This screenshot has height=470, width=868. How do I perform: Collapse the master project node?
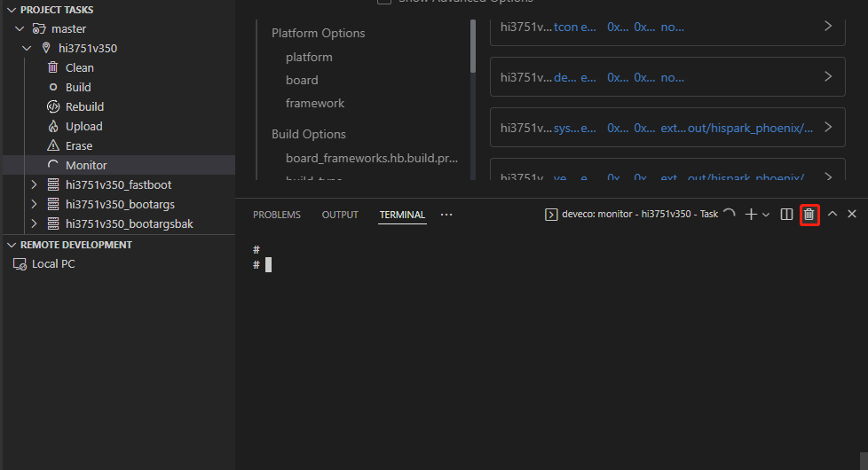tap(20, 28)
